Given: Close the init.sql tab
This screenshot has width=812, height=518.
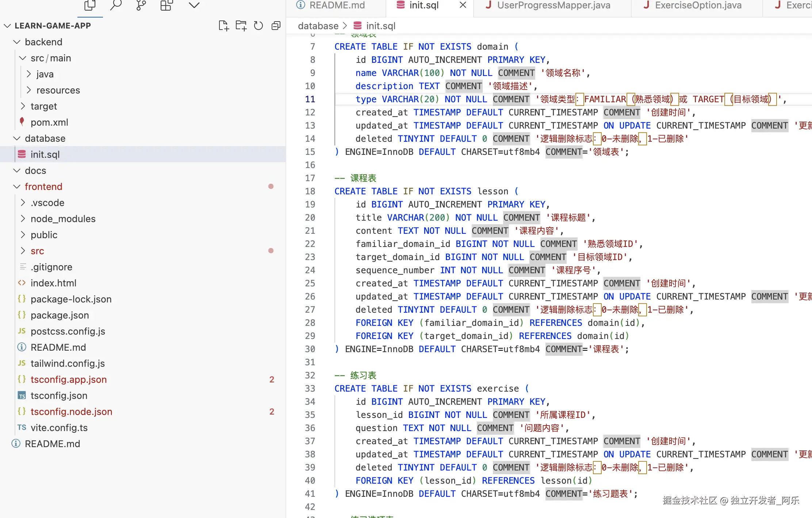Looking at the screenshot, I should (463, 5).
